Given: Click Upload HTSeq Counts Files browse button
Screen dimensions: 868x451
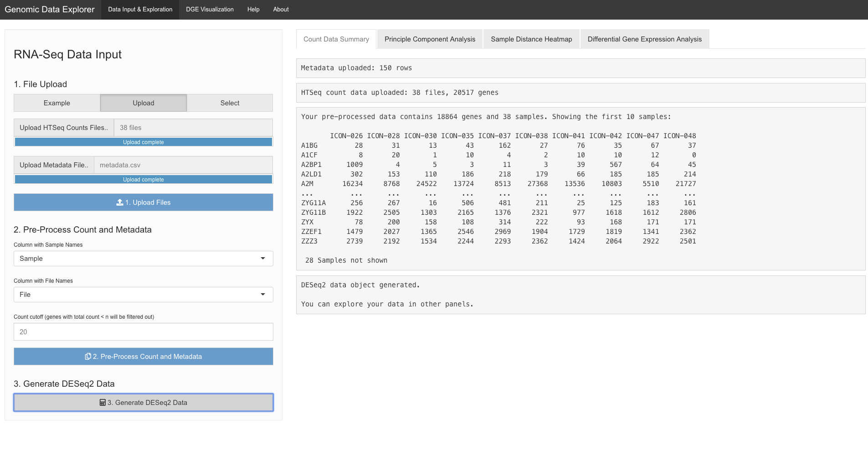Looking at the screenshot, I should (x=64, y=128).
